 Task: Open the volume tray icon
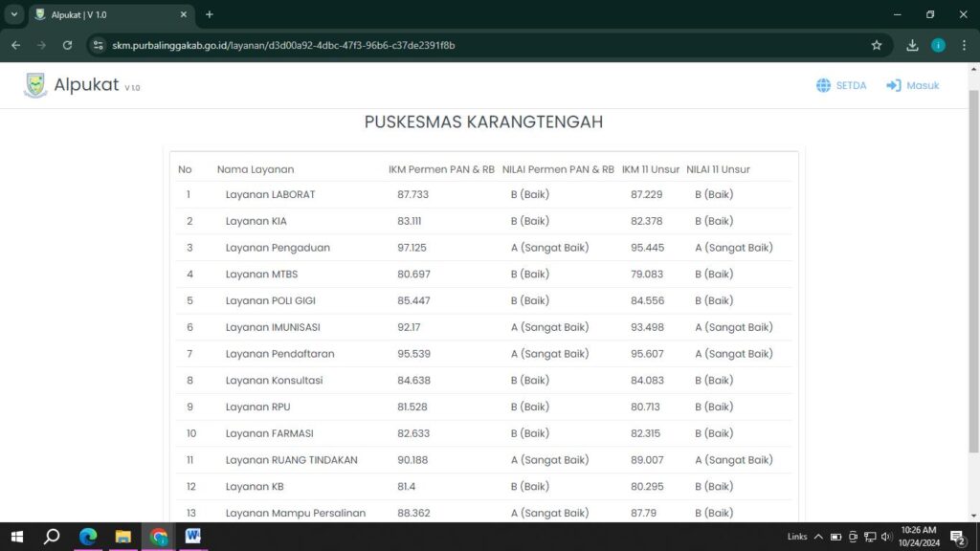click(886, 537)
